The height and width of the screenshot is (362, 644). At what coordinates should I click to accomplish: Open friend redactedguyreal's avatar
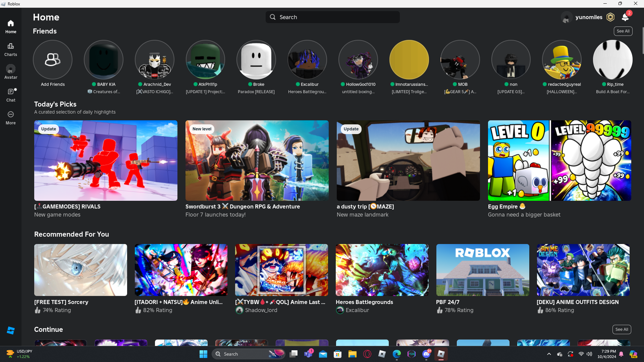[562, 60]
